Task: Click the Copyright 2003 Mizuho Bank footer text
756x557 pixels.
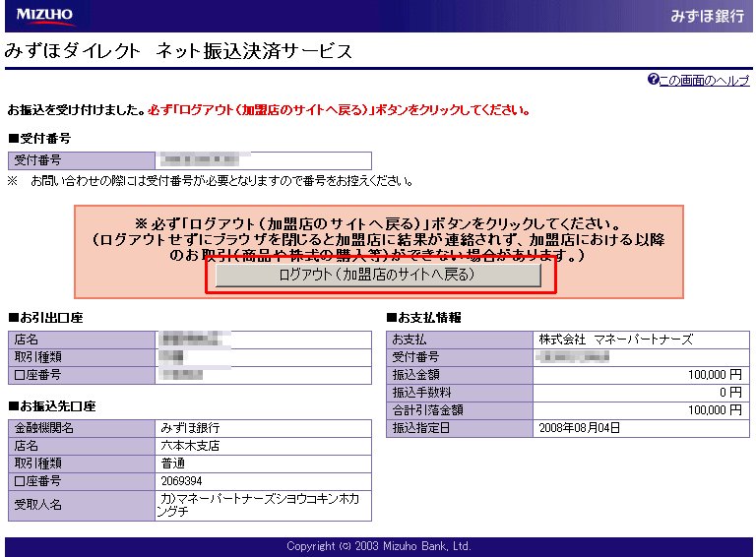Action: pyautogui.click(x=378, y=546)
